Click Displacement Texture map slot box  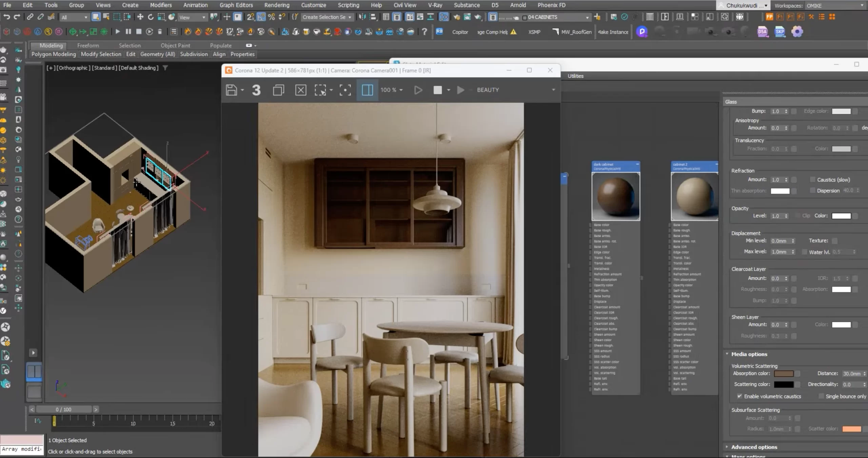(835, 241)
